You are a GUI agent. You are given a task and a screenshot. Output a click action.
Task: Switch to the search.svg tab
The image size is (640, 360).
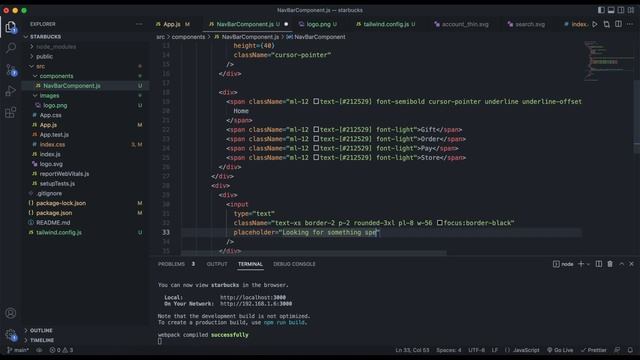click(x=529, y=24)
